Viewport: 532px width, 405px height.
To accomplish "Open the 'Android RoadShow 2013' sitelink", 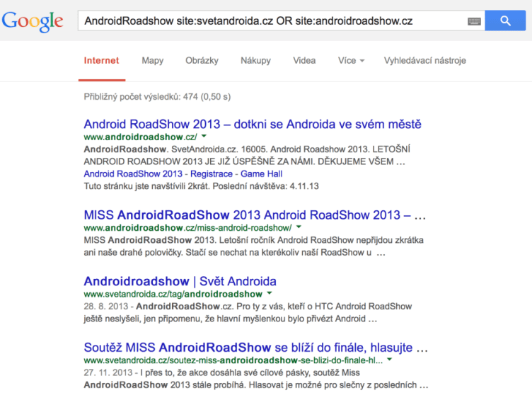I will [133, 173].
